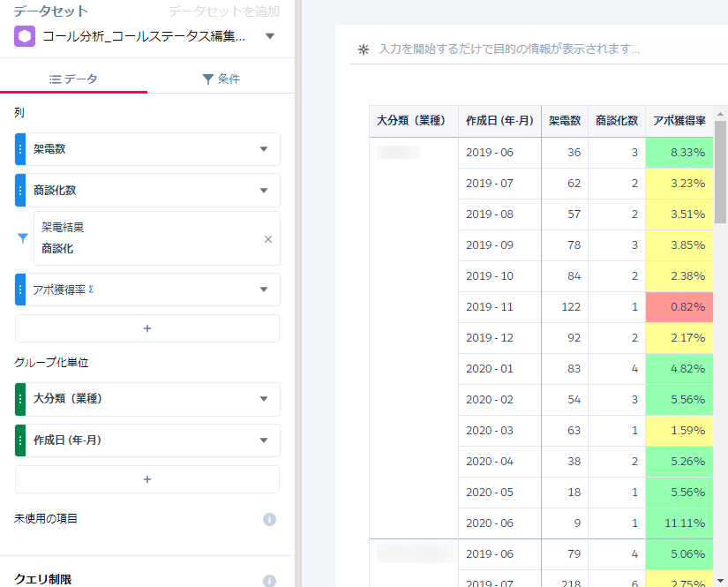Click データセットを追加 link

tap(224, 11)
